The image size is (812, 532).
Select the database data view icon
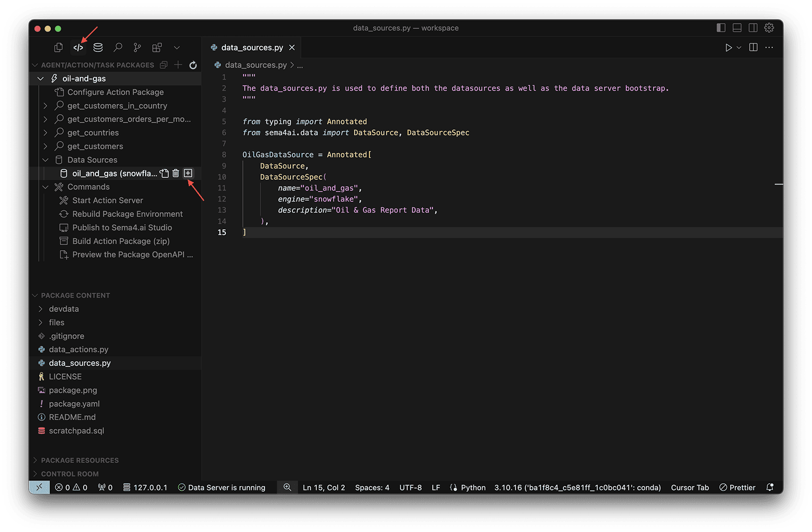click(x=97, y=47)
